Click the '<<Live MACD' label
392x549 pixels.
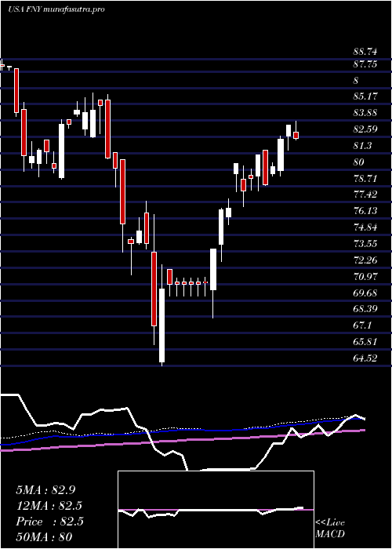click(x=330, y=529)
